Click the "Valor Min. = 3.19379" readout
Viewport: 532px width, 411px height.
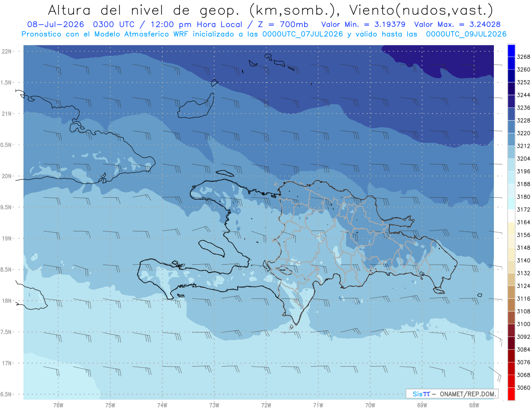tap(363, 25)
